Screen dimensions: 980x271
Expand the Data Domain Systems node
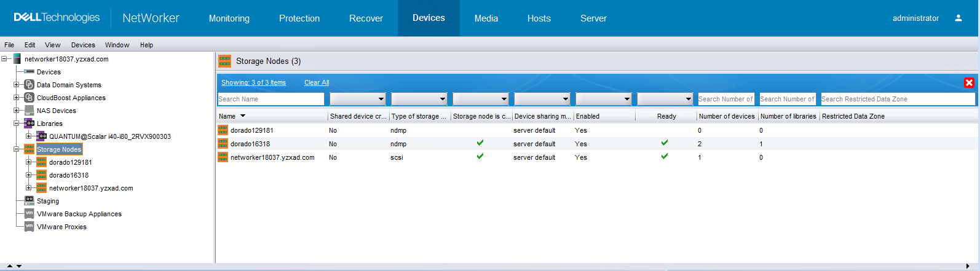click(17, 85)
